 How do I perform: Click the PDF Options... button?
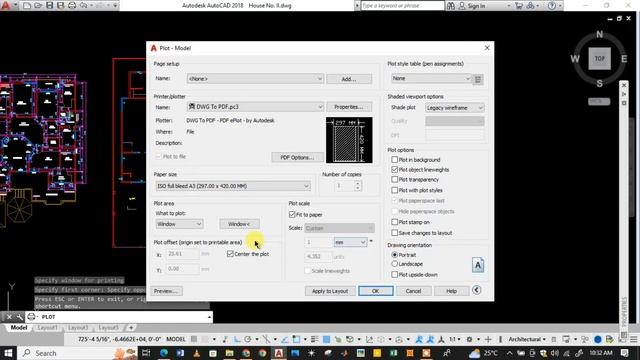[298, 158]
